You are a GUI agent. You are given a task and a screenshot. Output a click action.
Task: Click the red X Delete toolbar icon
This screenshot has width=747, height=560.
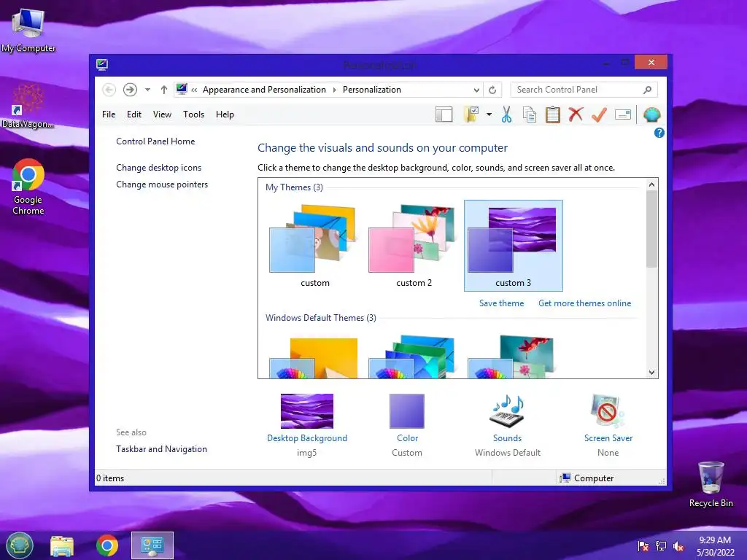pyautogui.click(x=576, y=114)
